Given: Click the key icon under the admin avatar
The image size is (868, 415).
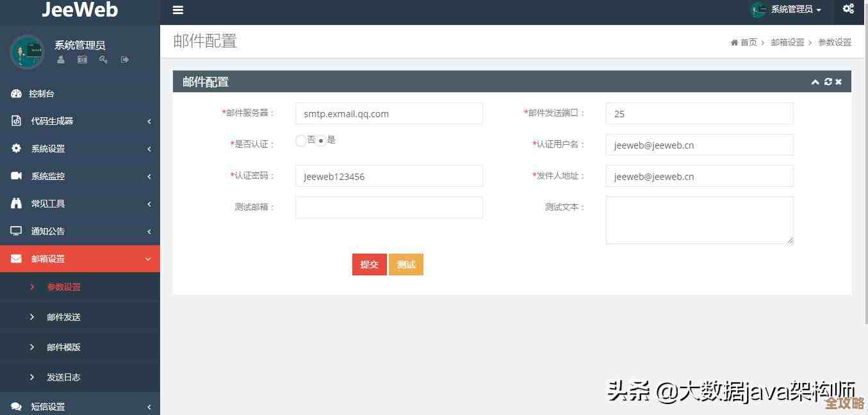Looking at the screenshot, I should coord(104,60).
